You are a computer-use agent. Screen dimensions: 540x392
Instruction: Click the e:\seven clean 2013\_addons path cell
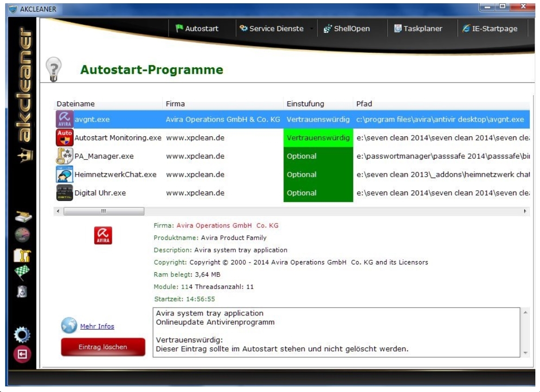point(443,174)
